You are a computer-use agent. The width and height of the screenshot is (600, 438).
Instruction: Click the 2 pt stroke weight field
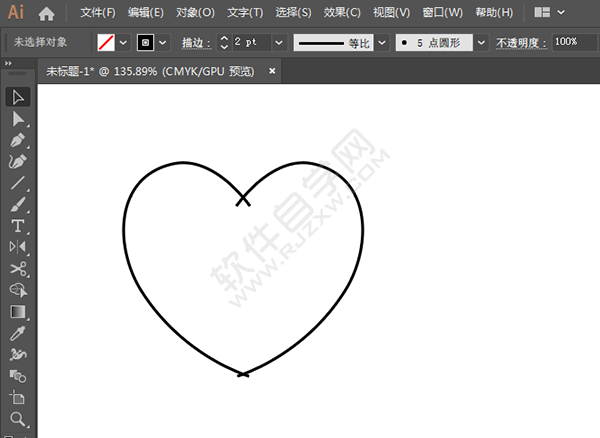click(x=252, y=42)
